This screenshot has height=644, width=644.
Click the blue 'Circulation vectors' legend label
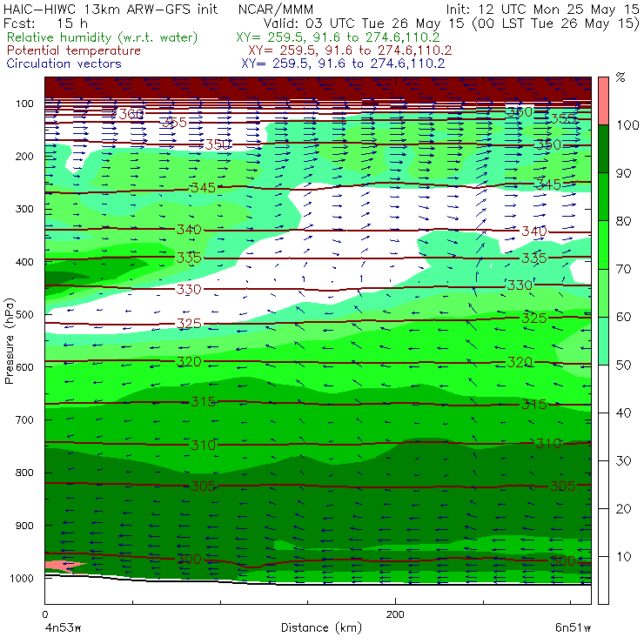tap(64, 64)
